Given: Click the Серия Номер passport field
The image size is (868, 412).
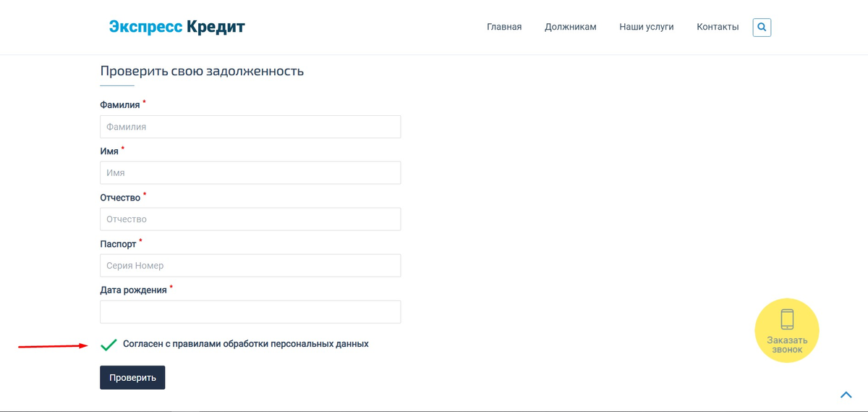Looking at the screenshot, I should pos(250,266).
